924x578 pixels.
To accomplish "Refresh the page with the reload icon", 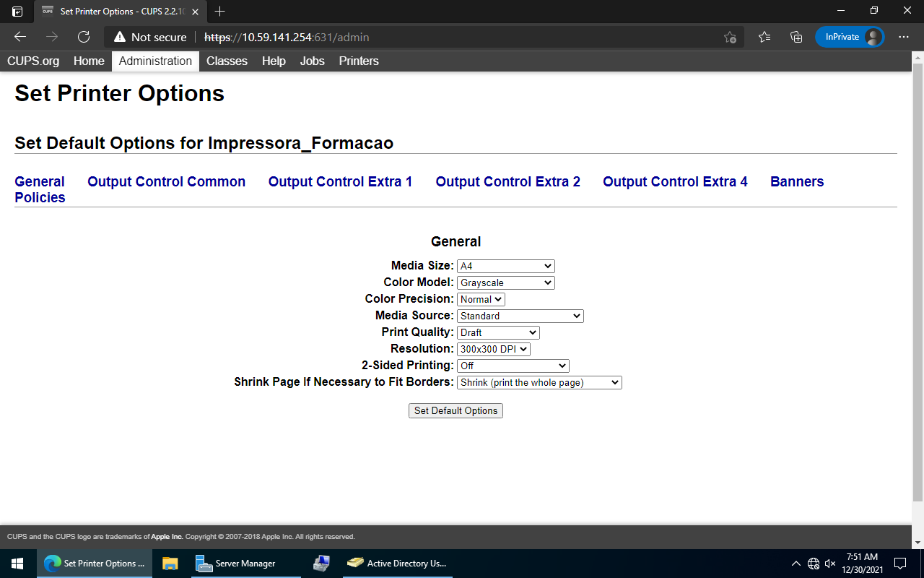I will click(84, 37).
